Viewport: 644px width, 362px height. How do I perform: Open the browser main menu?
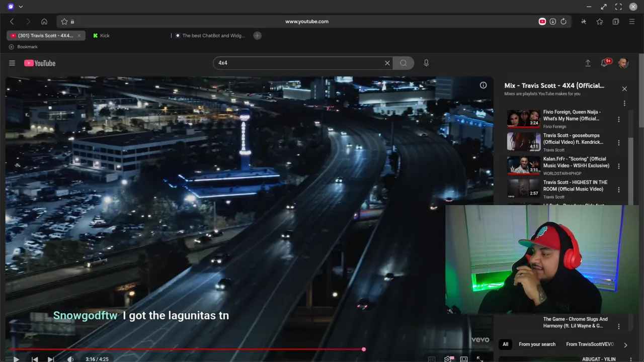click(632, 22)
